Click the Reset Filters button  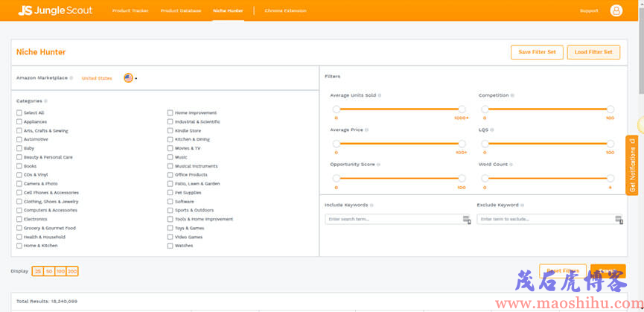pyautogui.click(x=563, y=271)
